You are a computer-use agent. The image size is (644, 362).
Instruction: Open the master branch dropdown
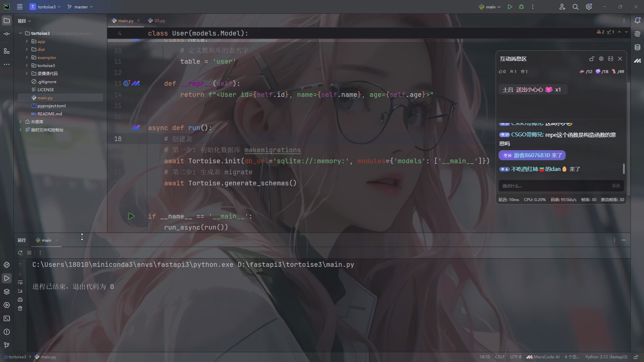(80, 7)
